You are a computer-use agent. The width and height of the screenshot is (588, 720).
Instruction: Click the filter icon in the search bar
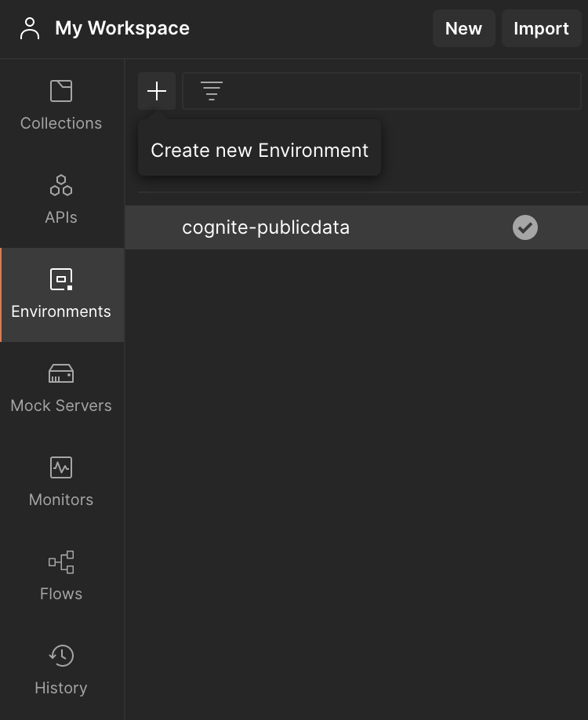[x=212, y=91]
